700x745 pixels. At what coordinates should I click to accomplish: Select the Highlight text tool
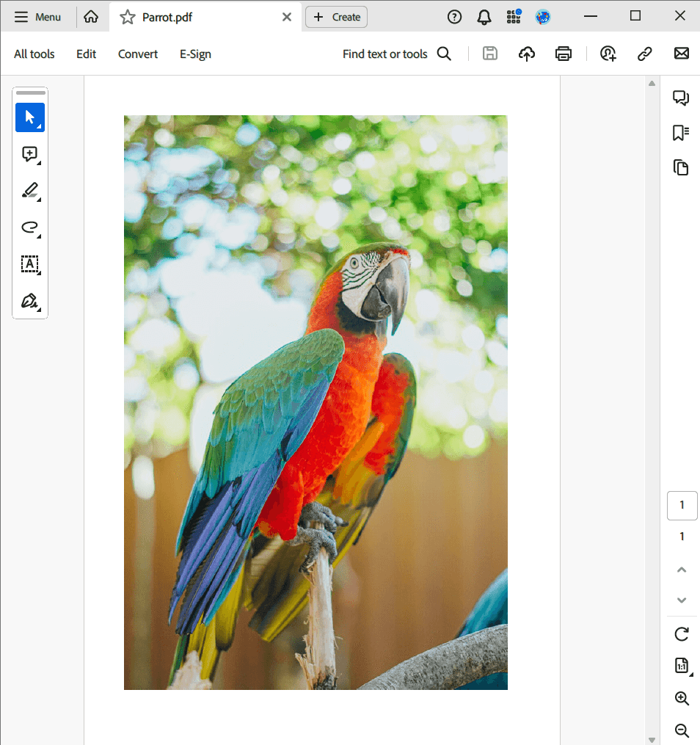coord(30,191)
